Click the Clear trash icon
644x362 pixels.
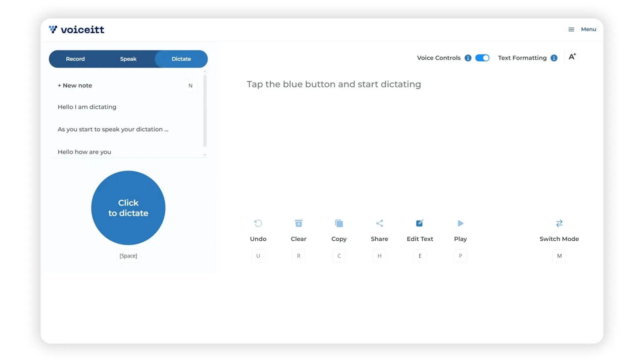coord(299,223)
